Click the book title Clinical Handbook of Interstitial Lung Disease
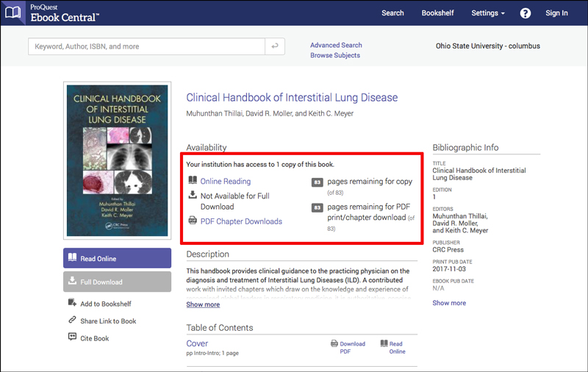Image resolution: width=588 pixels, height=372 pixels. point(292,98)
